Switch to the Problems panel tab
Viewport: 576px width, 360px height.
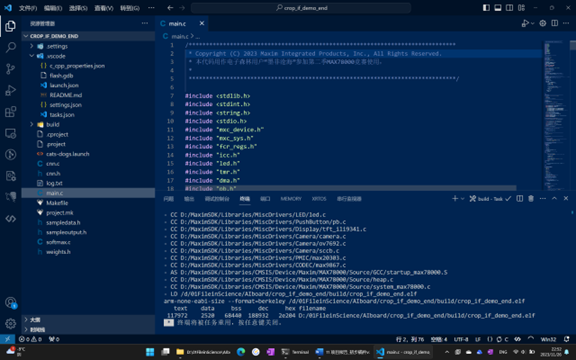coord(168,199)
